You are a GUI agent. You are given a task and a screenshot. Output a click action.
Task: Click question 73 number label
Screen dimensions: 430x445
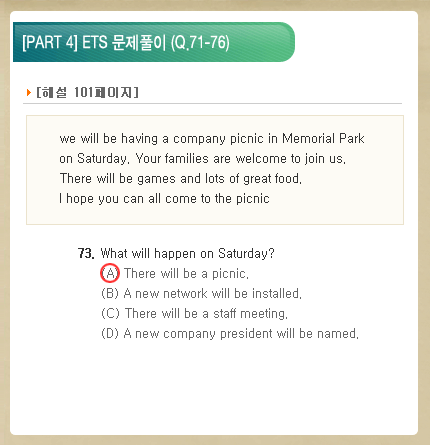86,253
